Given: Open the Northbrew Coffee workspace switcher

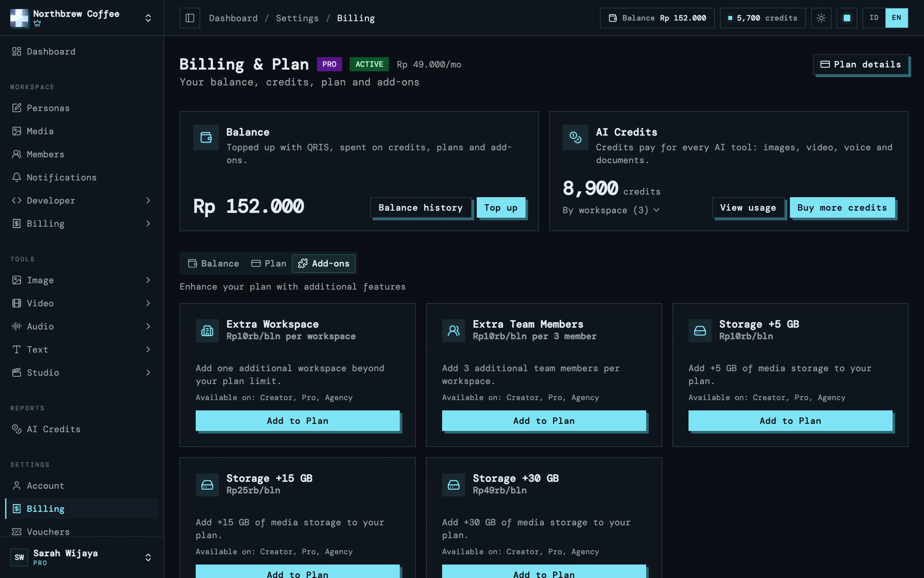Looking at the screenshot, I should [x=82, y=18].
